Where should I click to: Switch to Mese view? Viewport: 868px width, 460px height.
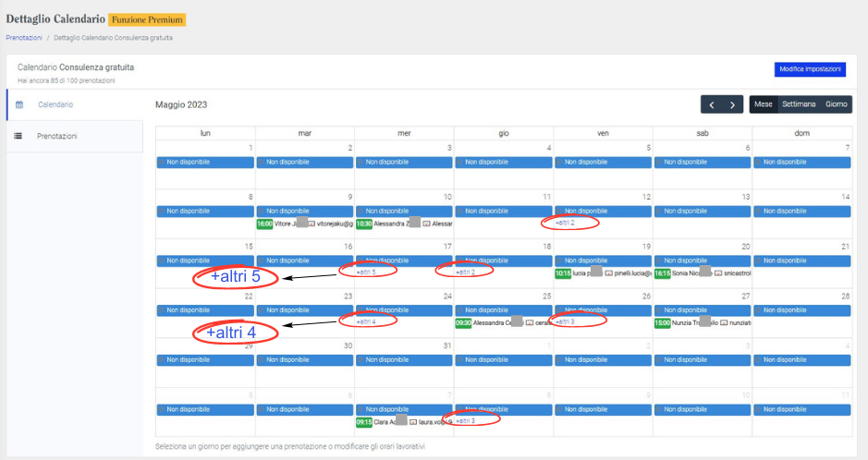(x=764, y=104)
